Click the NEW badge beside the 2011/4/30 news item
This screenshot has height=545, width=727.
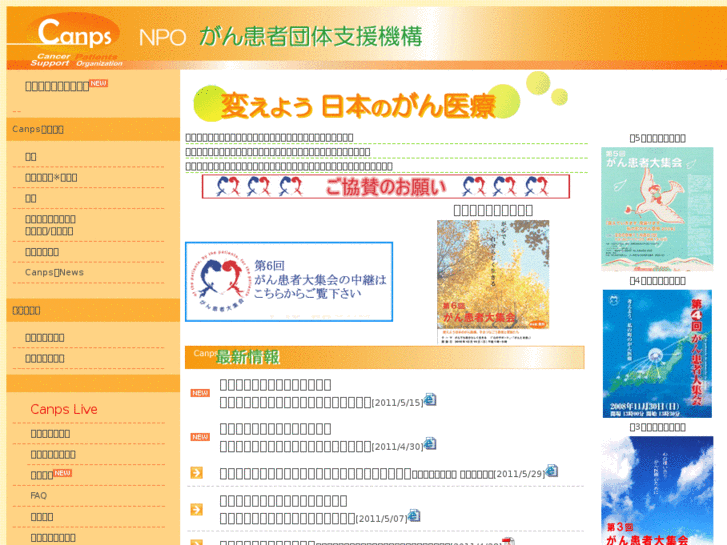pyautogui.click(x=200, y=437)
